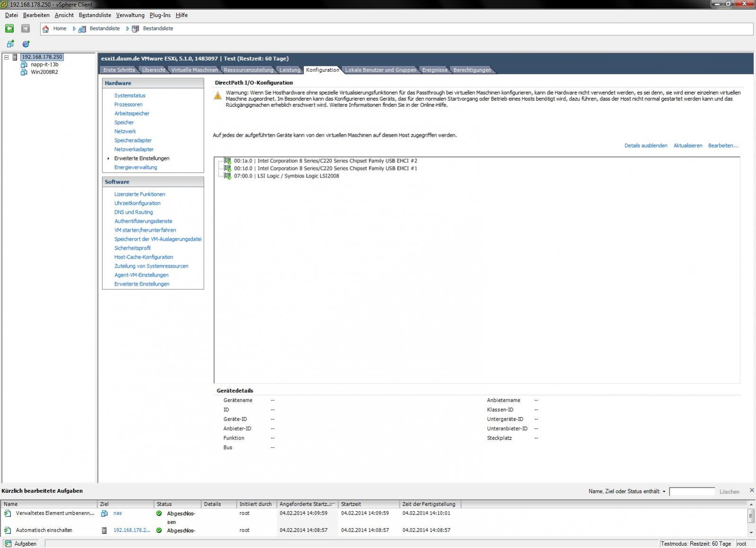Switch to the Erste Schritte tab
The width and height of the screenshot is (756, 548).
pyautogui.click(x=119, y=70)
